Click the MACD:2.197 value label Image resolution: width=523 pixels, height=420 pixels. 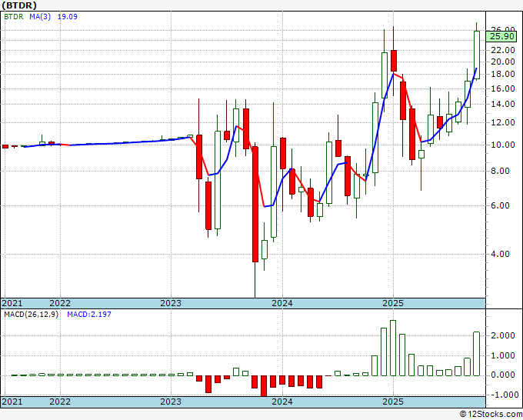(89, 315)
